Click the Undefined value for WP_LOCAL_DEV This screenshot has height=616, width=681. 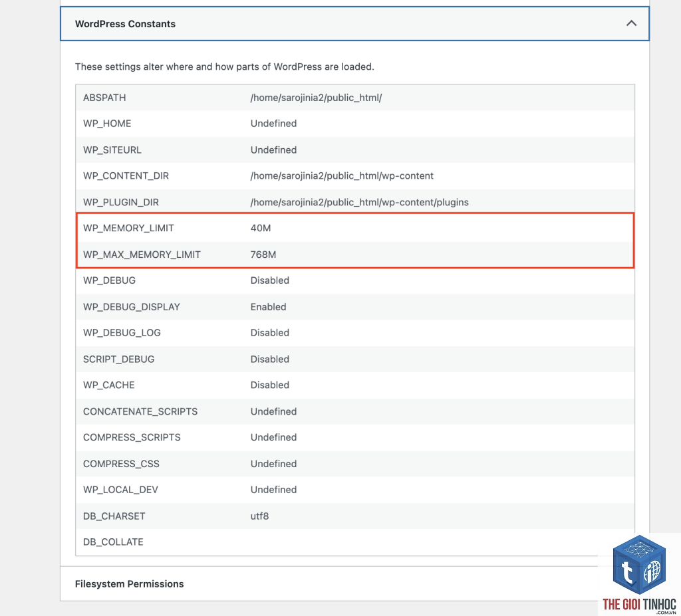coord(273,490)
